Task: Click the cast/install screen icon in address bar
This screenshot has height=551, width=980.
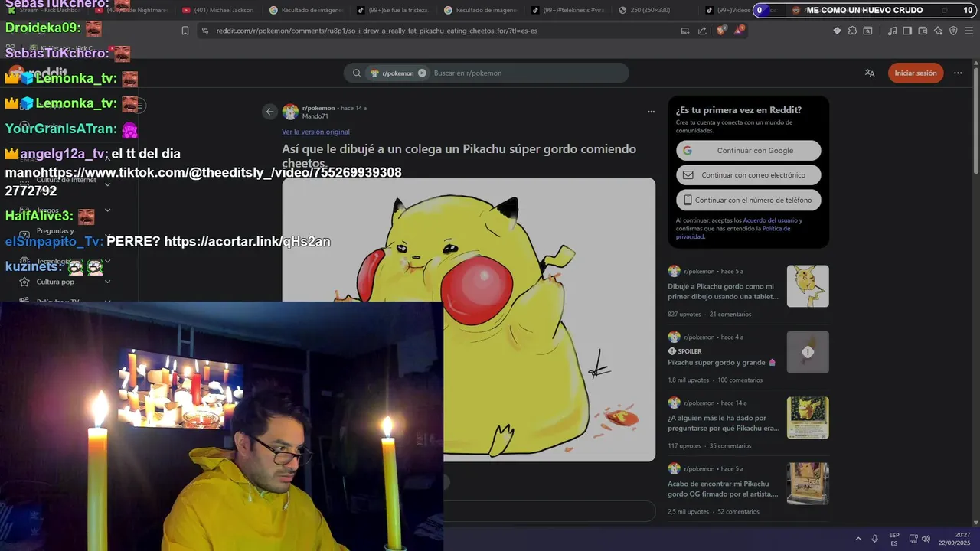Action: (685, 31)
